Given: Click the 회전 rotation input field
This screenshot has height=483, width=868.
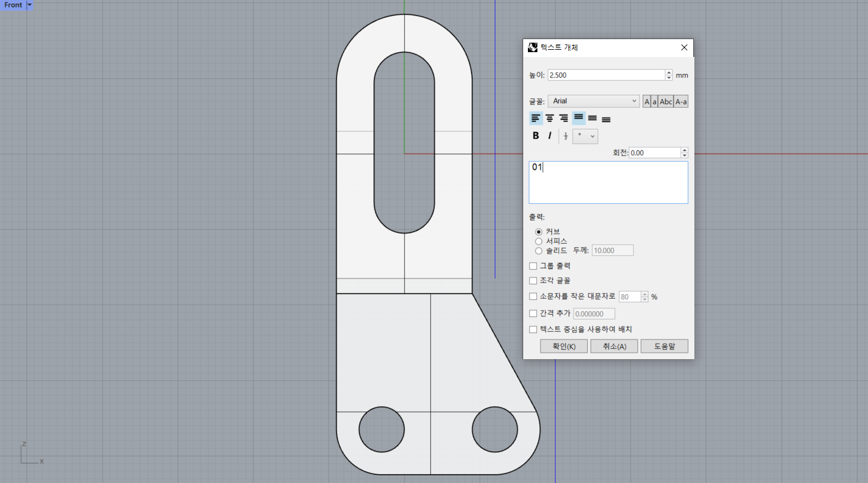Looking at the screenshot, I should [x=655, y=153].
